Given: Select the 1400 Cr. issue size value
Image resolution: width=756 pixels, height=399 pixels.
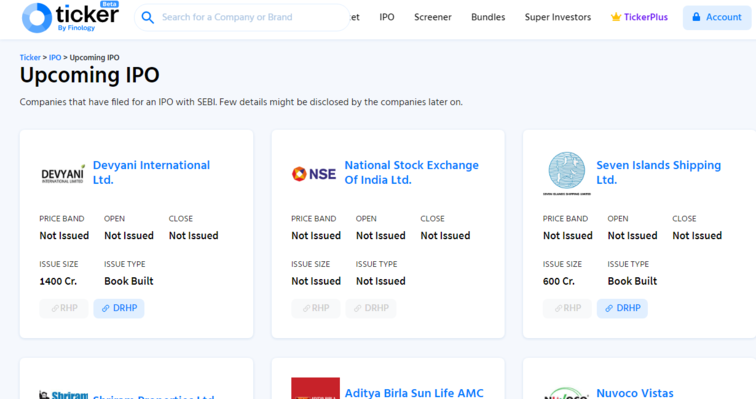Looking at the screenshot, I should pos(58,281).
